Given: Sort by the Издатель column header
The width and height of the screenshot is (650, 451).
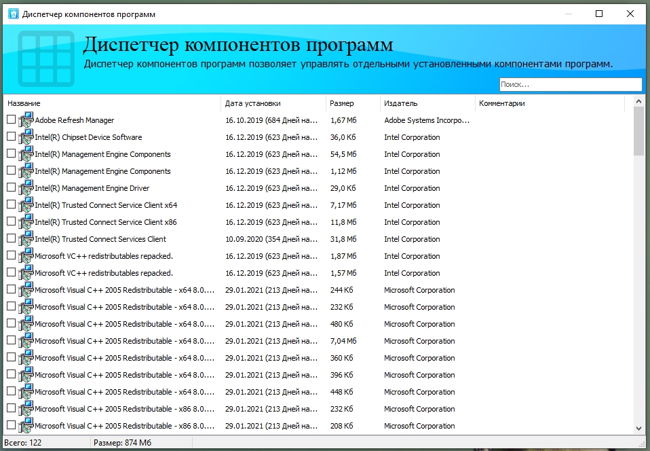Looking at the screenshot, I should 428,104.
